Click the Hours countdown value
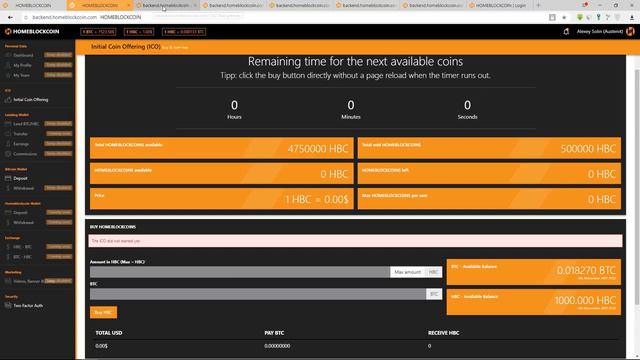This screenshot has width=640, height=360. point(234,105)
